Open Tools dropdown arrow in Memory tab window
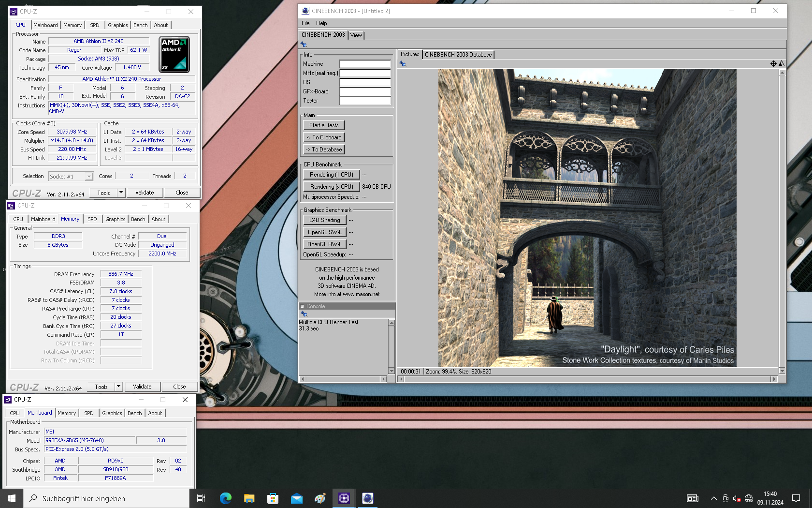Image resolution: width=812 pixels, height=508 pixels. pyautogui.click(x=118, y=387)
